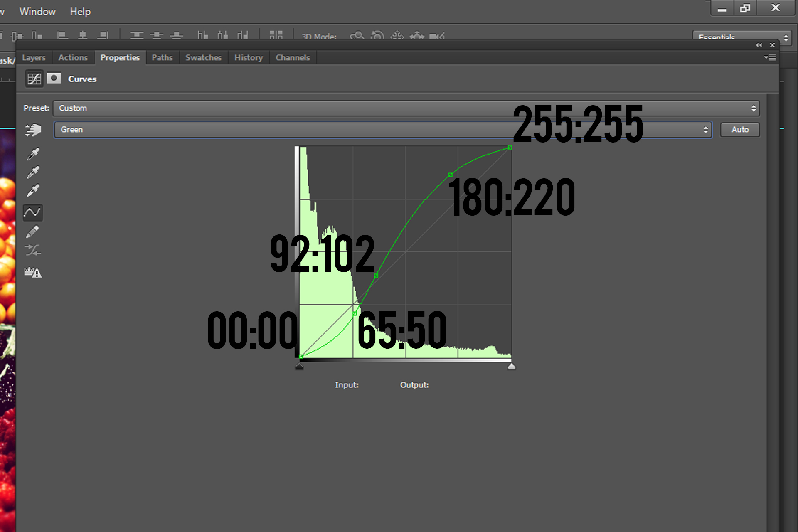This screenshot has width=798, height=532.
Task: Toggle edit points curve mode
Action: click(33, 212)
